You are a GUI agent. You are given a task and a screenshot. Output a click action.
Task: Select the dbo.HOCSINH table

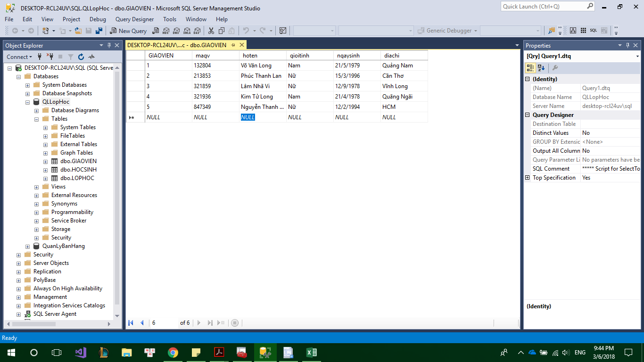coord(78,170)
